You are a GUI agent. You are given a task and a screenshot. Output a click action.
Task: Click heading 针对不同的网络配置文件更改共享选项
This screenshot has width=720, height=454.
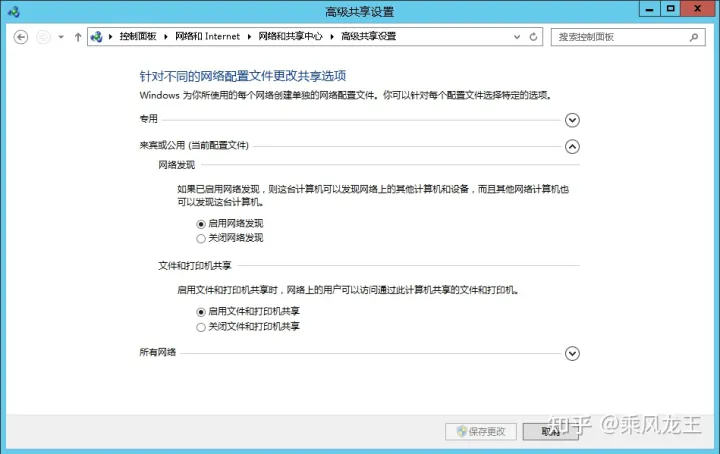click(243, 76)
